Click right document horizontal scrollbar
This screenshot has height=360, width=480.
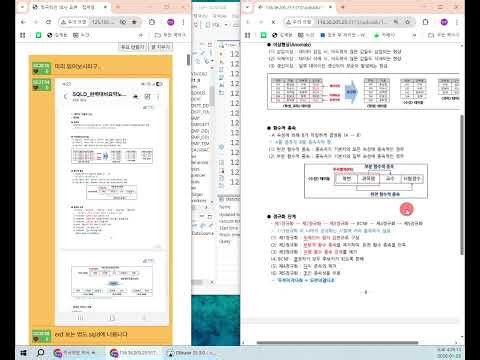(x=337, y=343)
